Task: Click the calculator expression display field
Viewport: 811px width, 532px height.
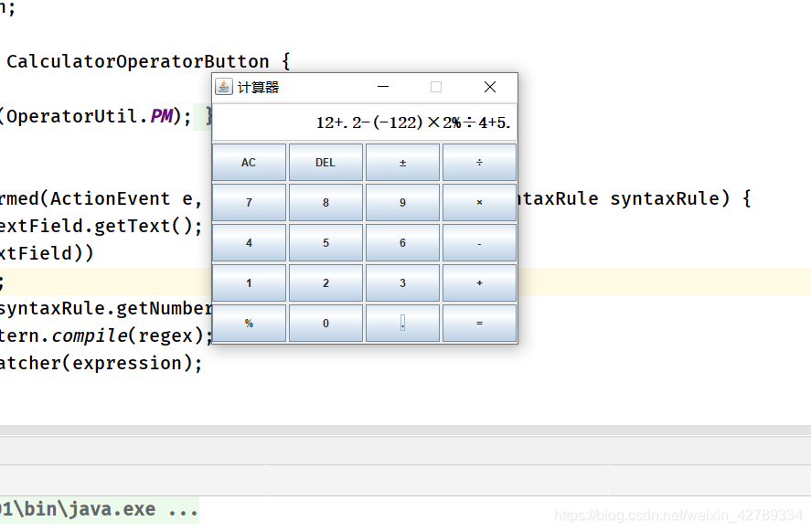Action: pyautogui.click(x=365, y=122)
